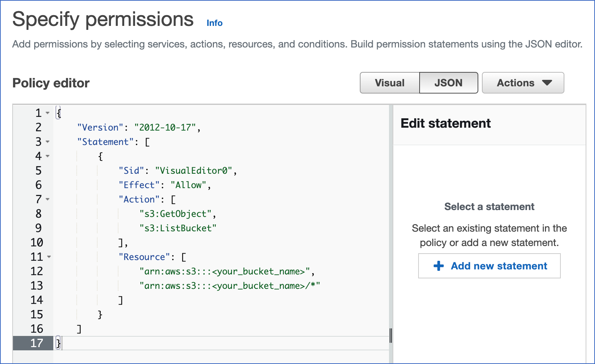
Task: Click the "Sid" key text
Action: pos(131,170)
